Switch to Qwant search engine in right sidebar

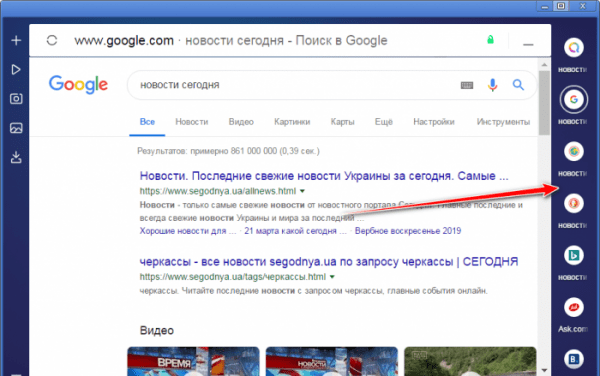pyautogui.click(x=574, y=48)
